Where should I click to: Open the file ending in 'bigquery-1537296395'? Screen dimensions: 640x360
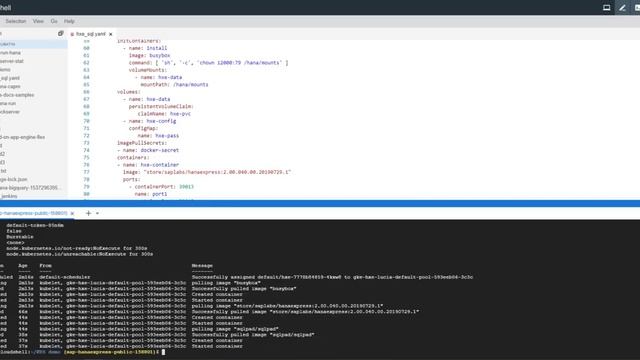(30, 188)
